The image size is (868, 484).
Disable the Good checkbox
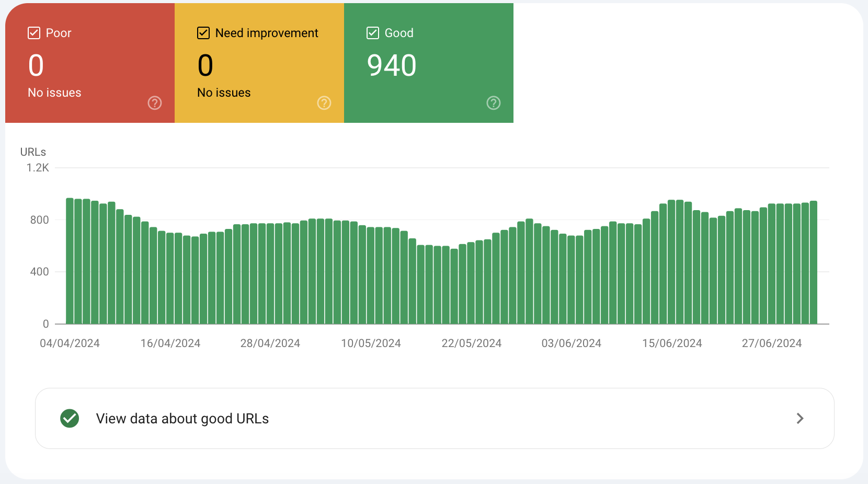pyautogui.click(x=373, y=33)
